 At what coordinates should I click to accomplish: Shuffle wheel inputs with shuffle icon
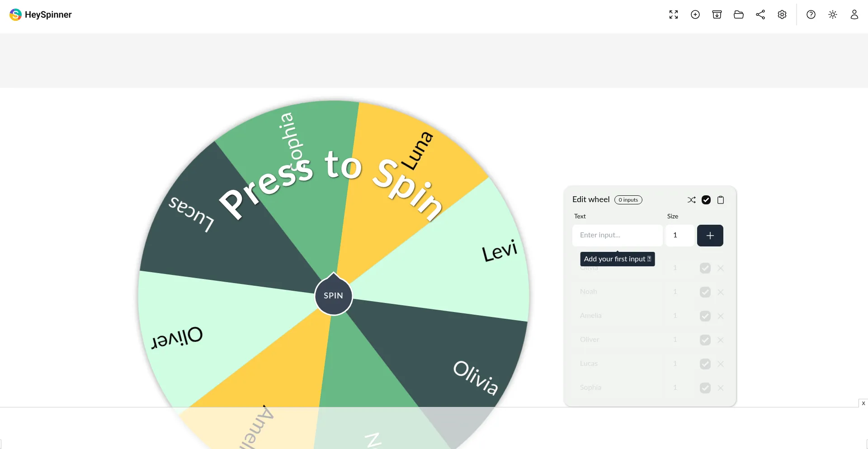click(692, 200)
